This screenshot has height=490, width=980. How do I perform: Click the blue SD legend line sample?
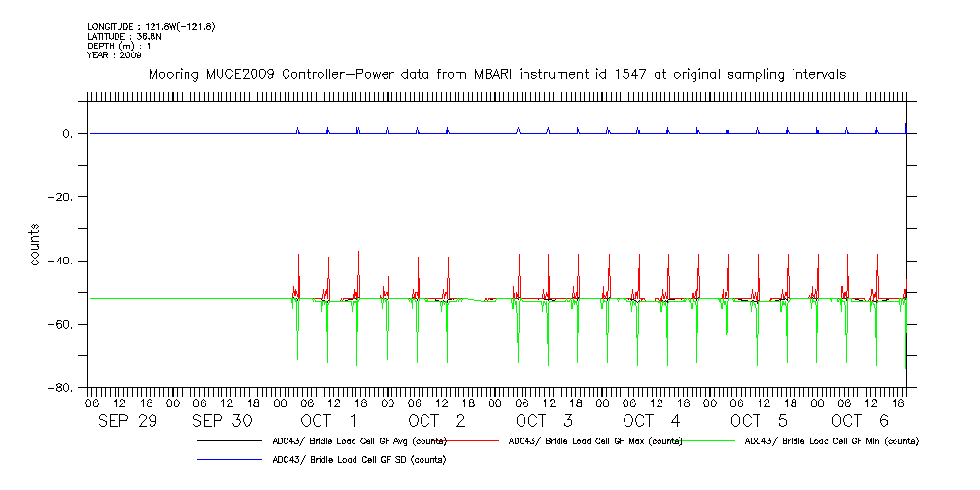229,460
